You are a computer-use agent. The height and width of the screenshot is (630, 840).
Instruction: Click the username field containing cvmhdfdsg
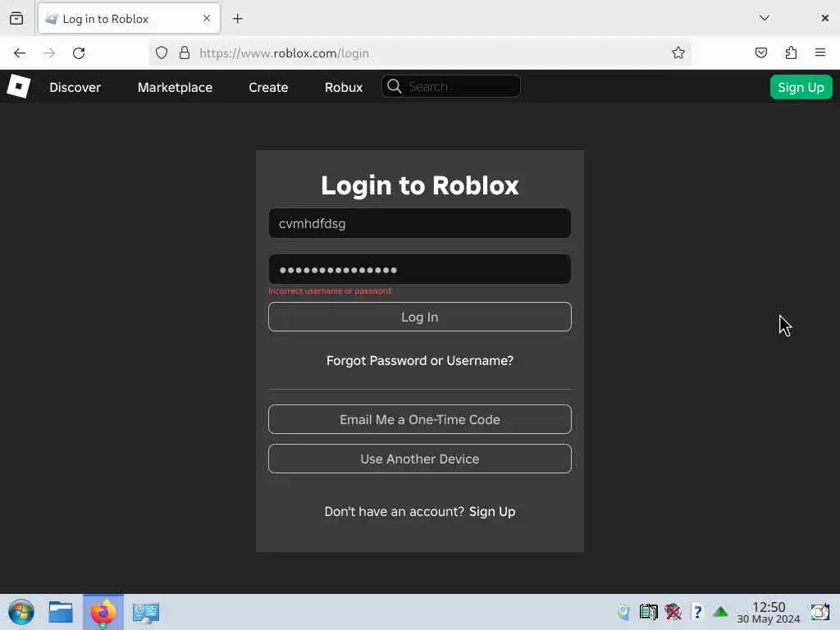pyautogui.click(x=420, y=223)
